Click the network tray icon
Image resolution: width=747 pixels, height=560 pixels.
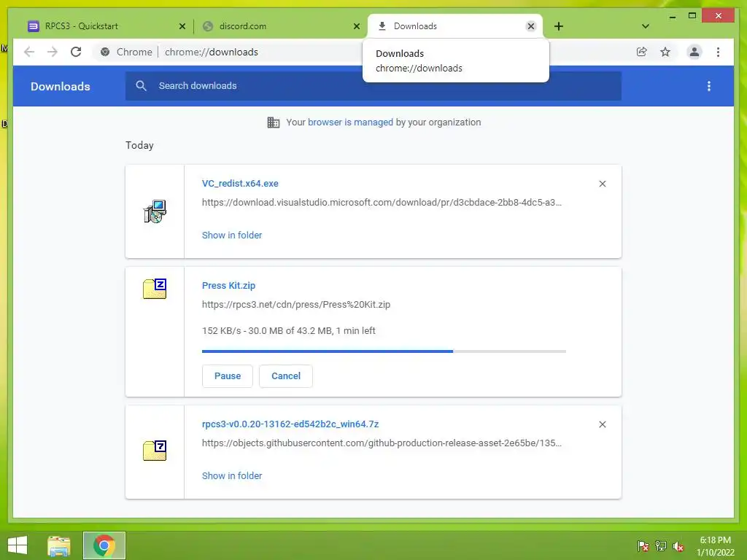pyautogui.click(x=661, y=545)
